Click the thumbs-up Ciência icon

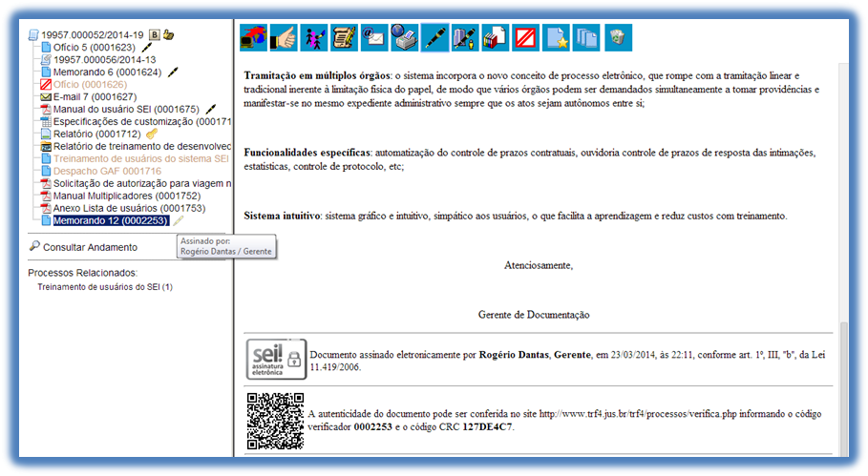pyautogui.click(x=284, y=37)
